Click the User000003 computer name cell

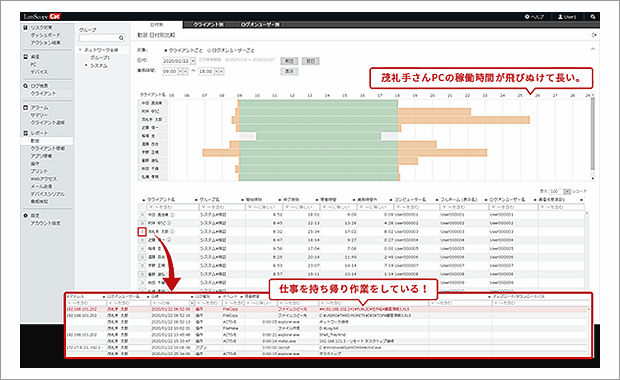(x=406, y=232)
